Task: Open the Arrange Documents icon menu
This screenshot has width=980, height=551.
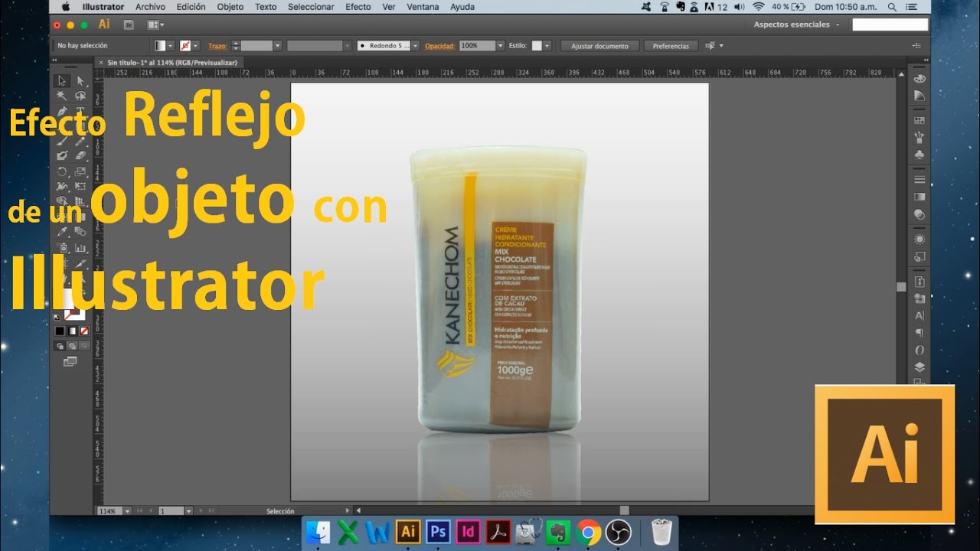Action: click(x=156, y=24)
